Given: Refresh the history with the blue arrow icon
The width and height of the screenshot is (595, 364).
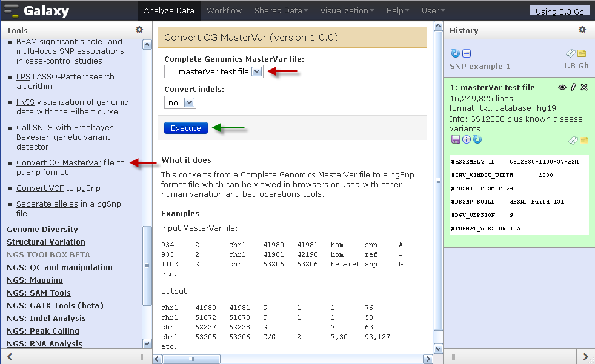Looking at the screenshot, I should [x=456, y=53].
